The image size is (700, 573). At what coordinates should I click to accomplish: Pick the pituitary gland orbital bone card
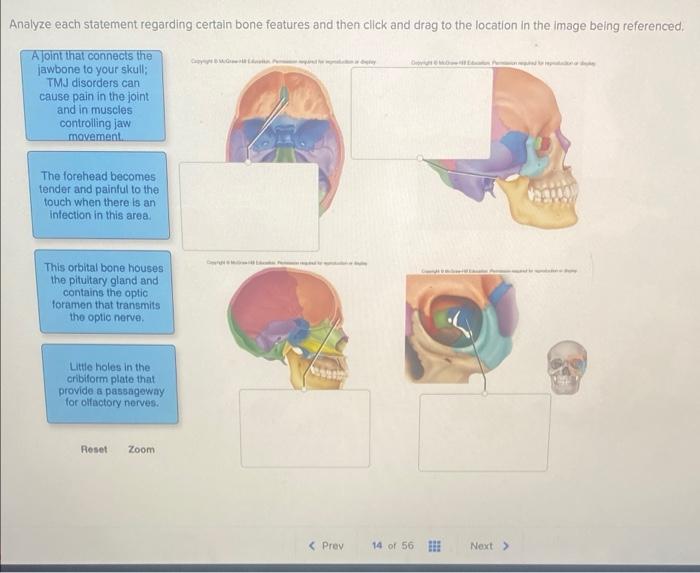pyautogui.click(x=104, y=292)
